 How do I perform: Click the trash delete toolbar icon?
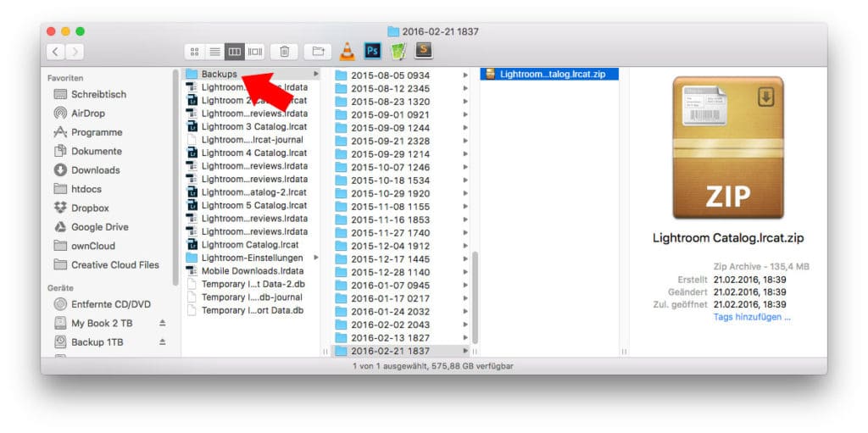tap(284, 52)
